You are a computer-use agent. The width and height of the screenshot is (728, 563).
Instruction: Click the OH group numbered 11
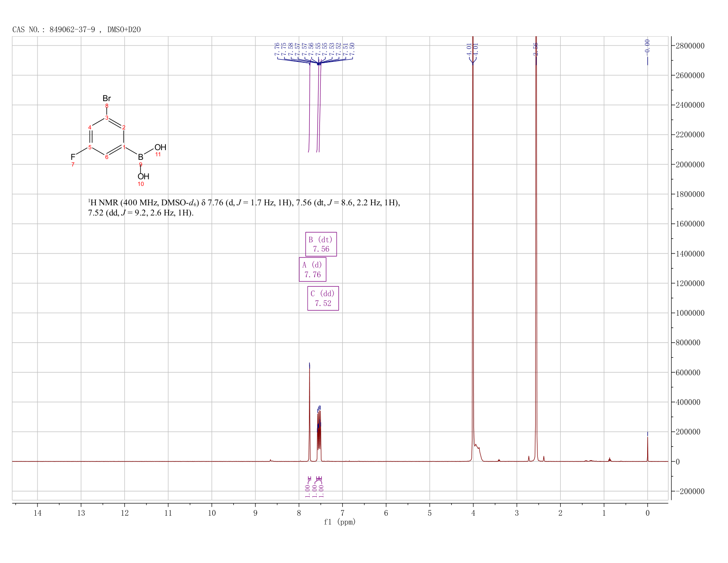click(x=160, y=147)
